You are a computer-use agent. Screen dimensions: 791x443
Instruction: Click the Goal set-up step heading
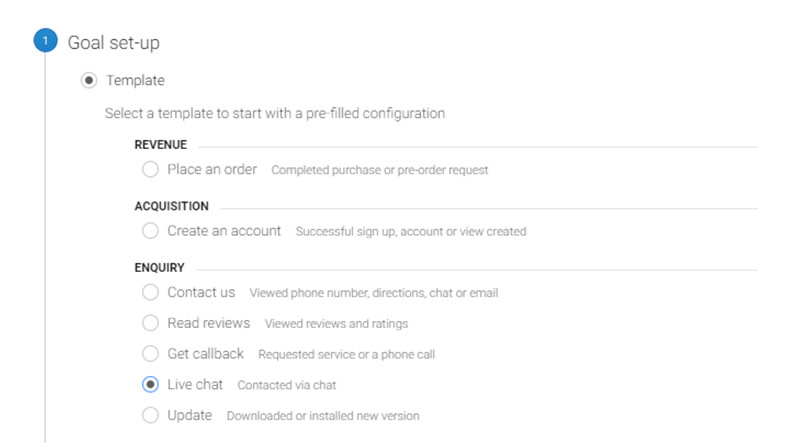113,43
